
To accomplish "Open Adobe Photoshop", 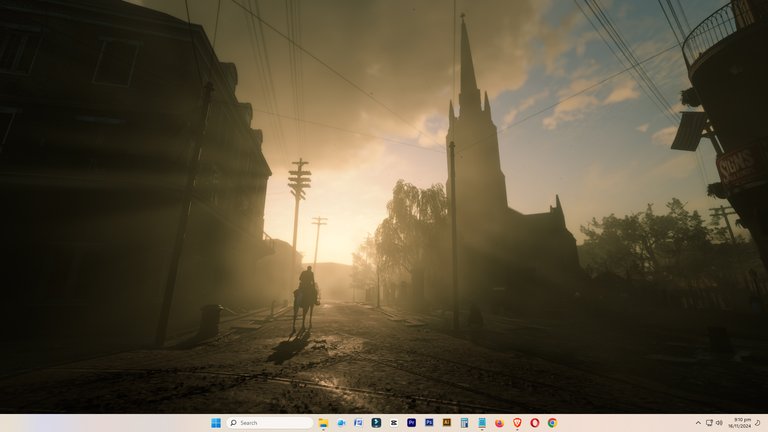I will [429, 423].
